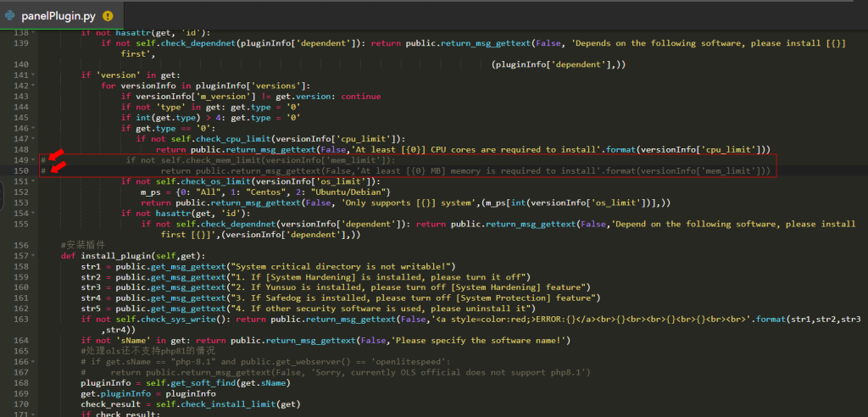This screenshot has width=868, height=417.
Task: Click line number 150 in the gutter
Action: point(22,170)
